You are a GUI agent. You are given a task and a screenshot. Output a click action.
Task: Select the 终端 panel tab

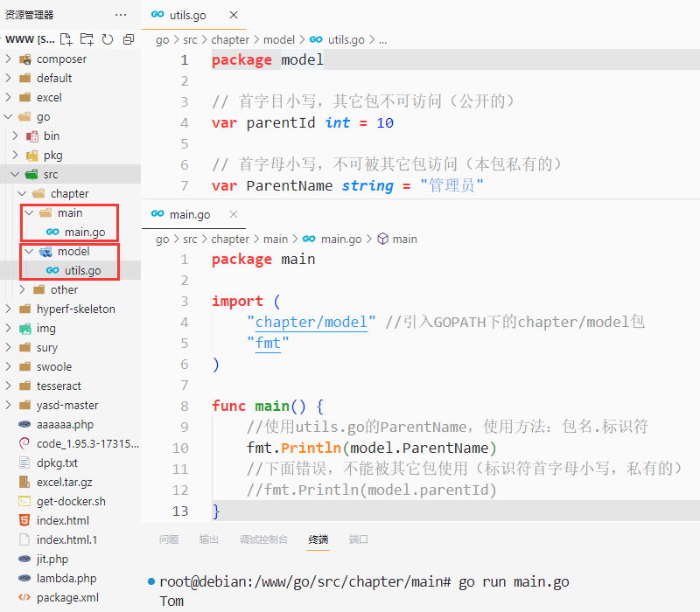pyautogui.click(x=318, y=539)
